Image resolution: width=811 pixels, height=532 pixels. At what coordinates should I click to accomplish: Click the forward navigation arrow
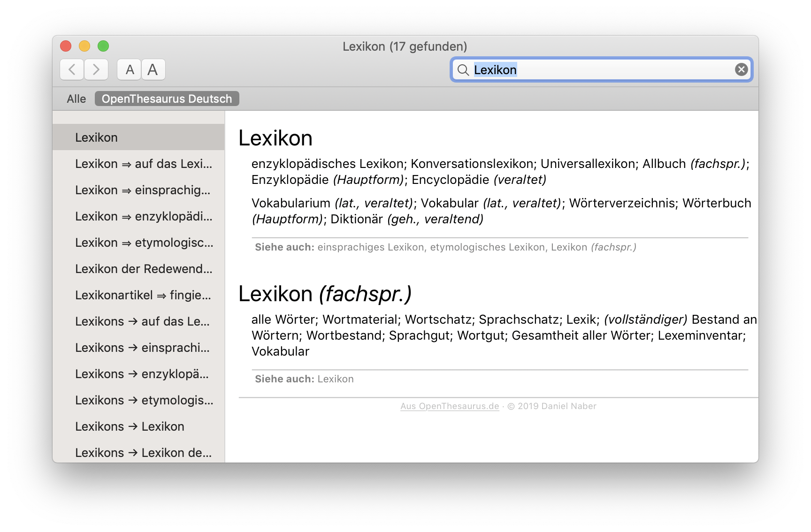click(x=96, y=69)
